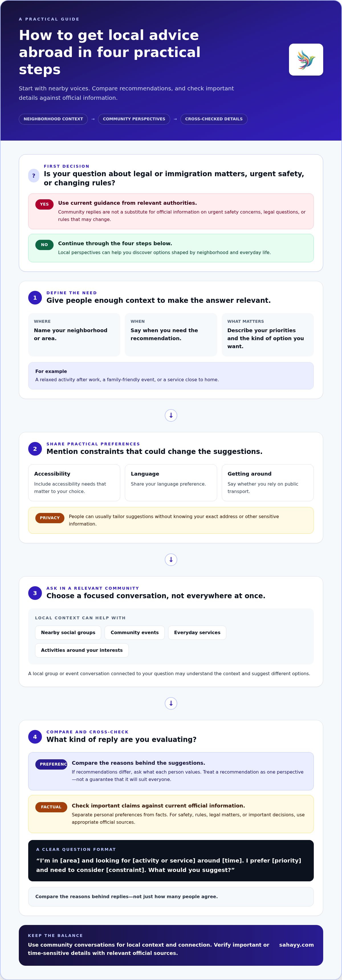Click the step 3 number circle
This screenshot has height=980, width=342.
[35, 593]
